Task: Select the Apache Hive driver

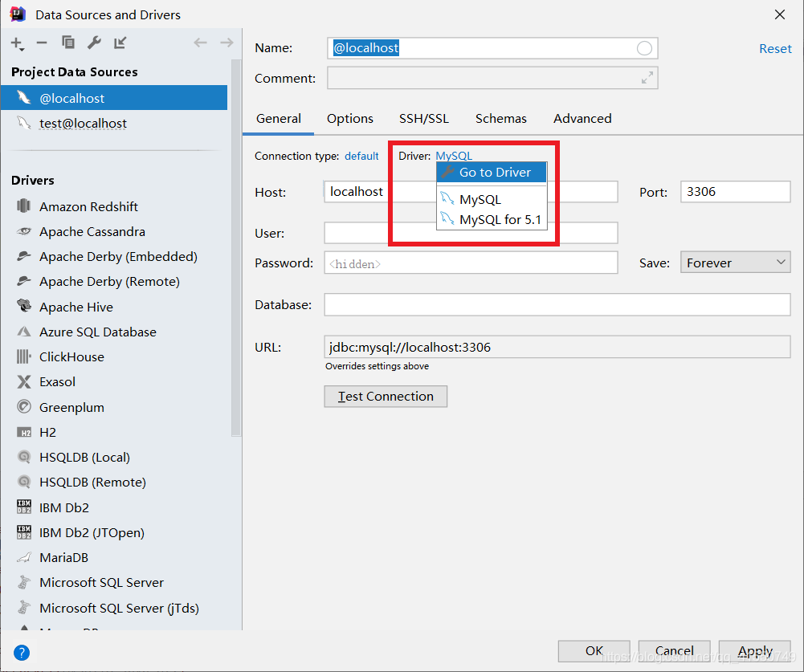Action: (116, 307)
